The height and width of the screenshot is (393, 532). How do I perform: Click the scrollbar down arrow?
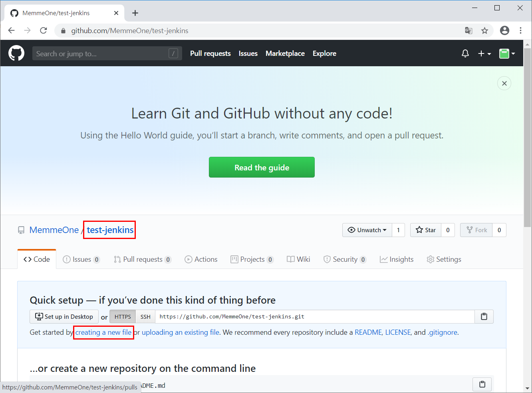(x=528, y=388)
